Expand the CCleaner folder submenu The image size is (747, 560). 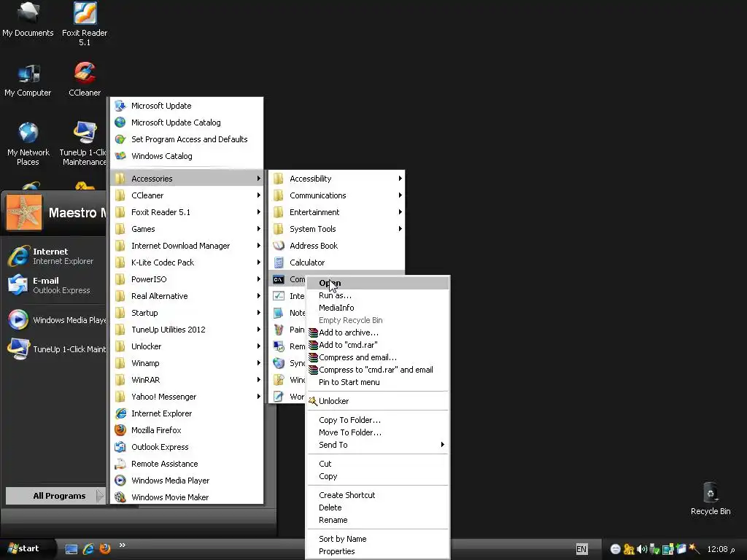(187, 195)
